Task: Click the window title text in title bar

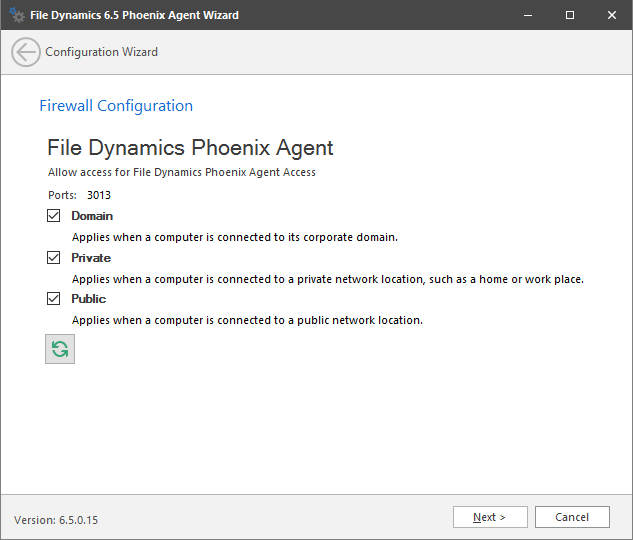Action: coord(134,15)
